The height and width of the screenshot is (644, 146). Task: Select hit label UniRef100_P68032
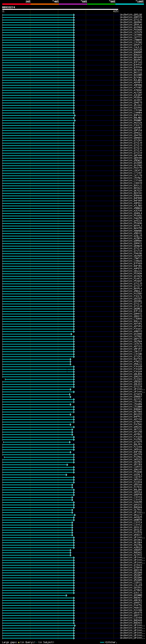(x=131, y=608)
